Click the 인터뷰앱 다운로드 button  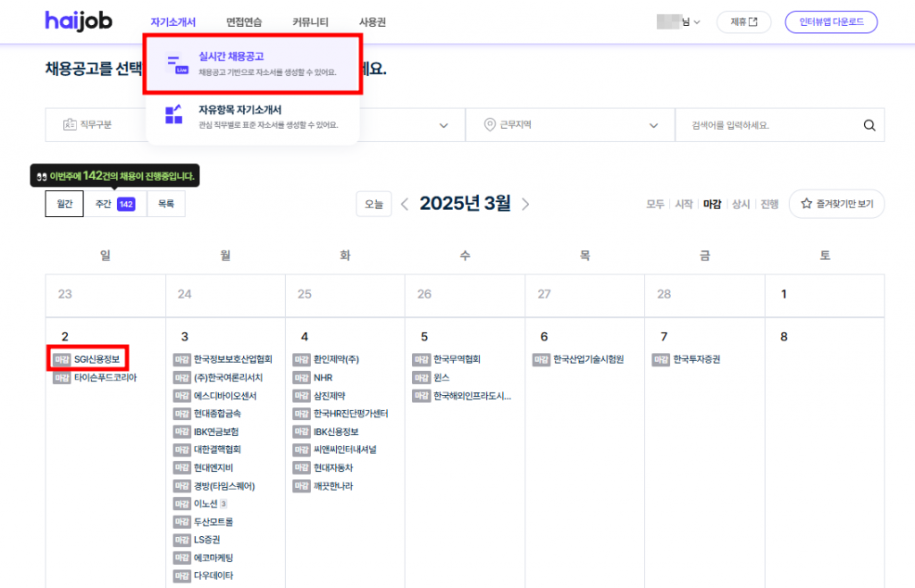(830, 22)
